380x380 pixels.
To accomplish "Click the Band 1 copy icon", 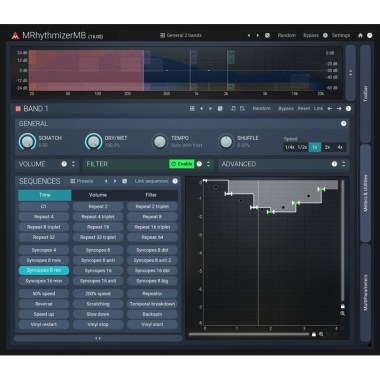I will [233, 109].
